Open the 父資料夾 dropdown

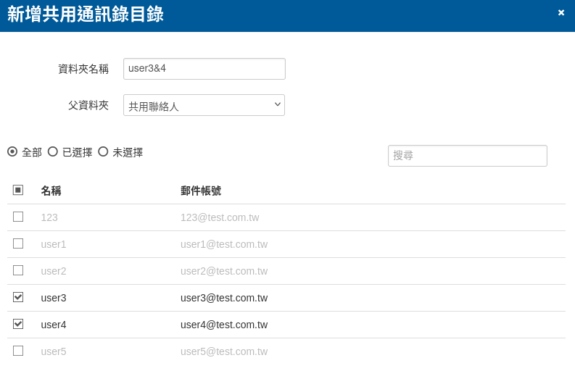(x=204, y=105)
